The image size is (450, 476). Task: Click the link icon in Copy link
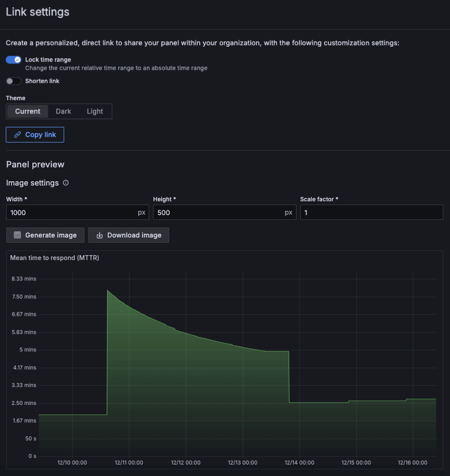(x=17, y=135)
